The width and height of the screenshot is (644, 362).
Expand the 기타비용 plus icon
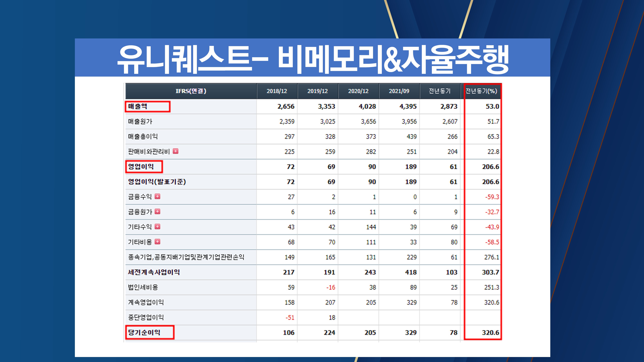click(157, 242)
